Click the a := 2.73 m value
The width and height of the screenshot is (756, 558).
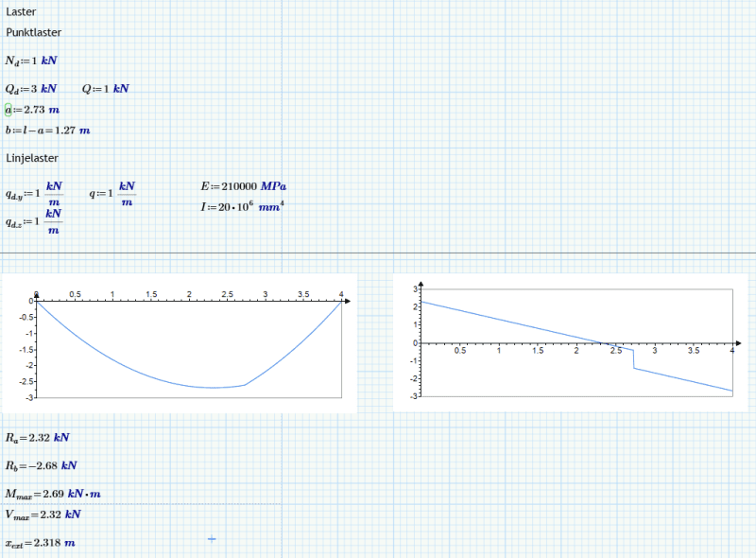coord(42,110)
